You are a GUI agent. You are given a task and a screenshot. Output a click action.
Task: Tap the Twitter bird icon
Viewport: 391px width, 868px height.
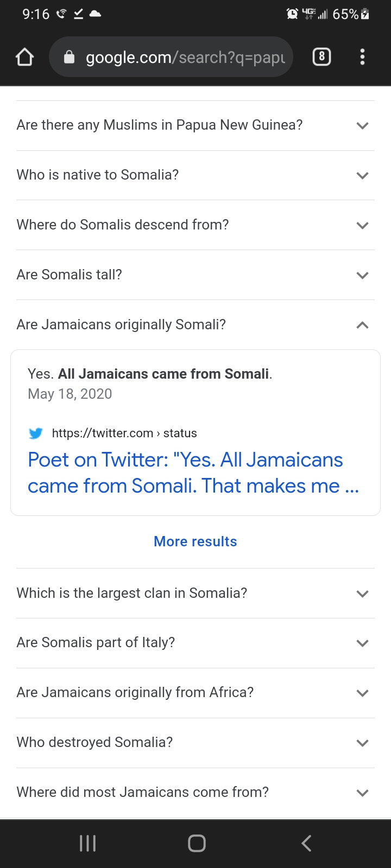coord(36,433)
